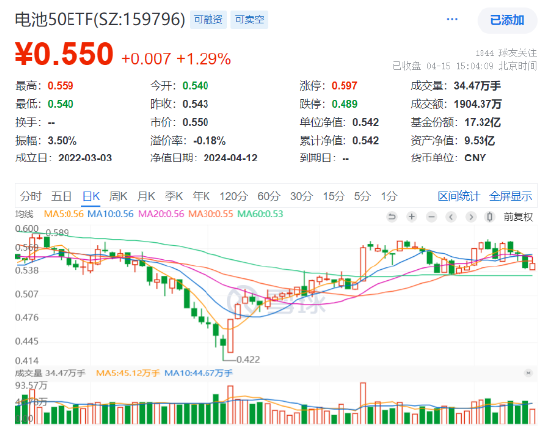This screenshot has height=427, width=550.
Task: Click the MA20:0.56 indicator label
Action: [161, 214]
